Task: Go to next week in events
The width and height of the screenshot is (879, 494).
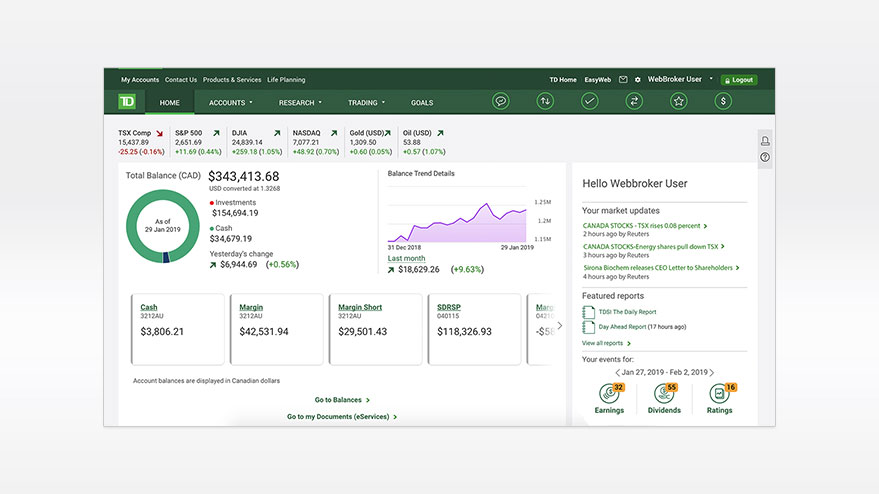Action: click(x=712, y=372)
